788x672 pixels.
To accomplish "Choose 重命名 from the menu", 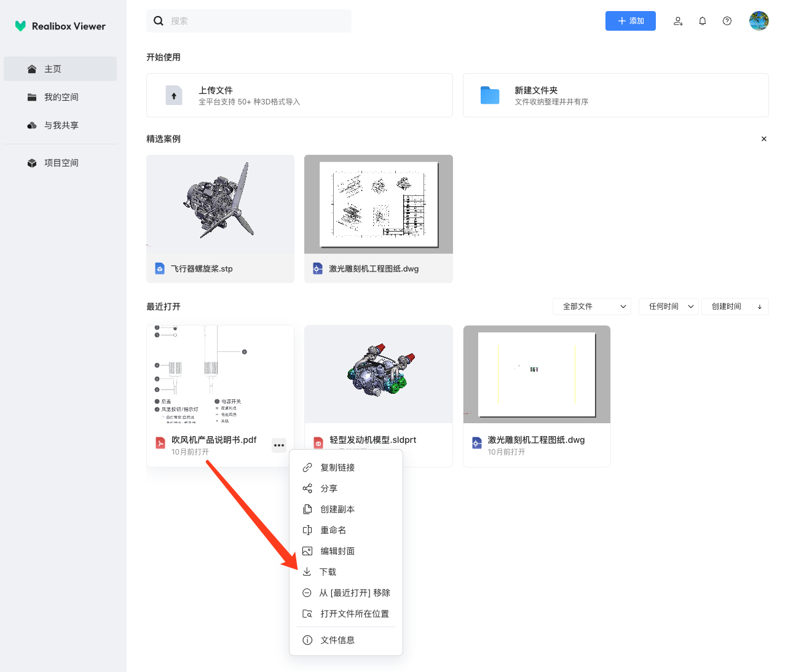I will click(346, 530).
